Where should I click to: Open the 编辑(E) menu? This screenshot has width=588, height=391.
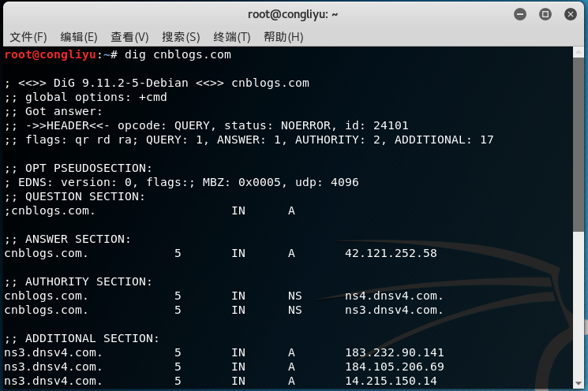[79, 37]
